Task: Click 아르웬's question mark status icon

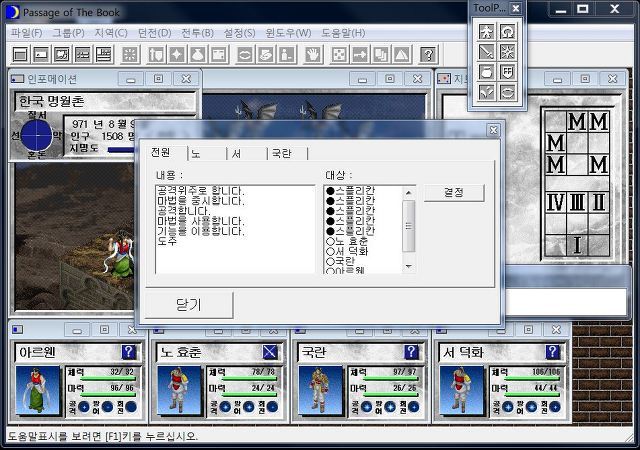Action: pos(128,352)
